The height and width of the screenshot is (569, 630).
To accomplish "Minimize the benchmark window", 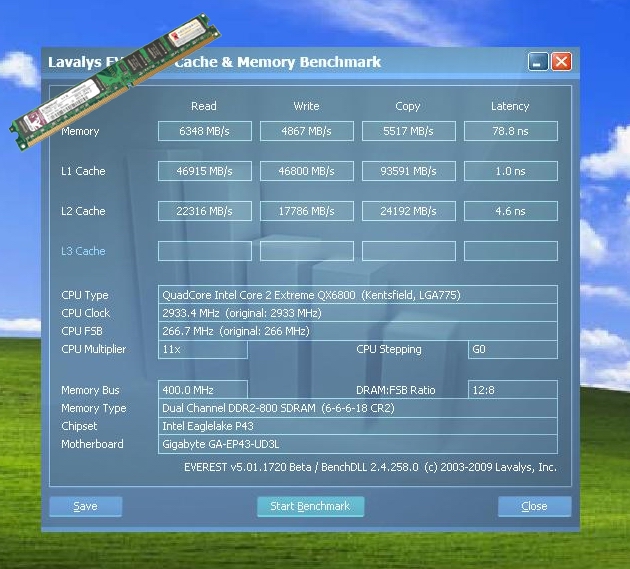I will 538,62.
